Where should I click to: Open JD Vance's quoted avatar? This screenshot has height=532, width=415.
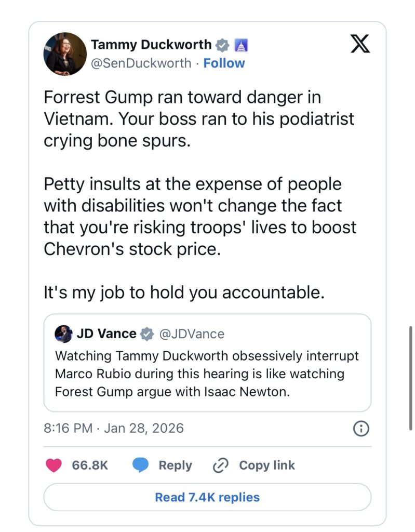[x=63, y=334]
